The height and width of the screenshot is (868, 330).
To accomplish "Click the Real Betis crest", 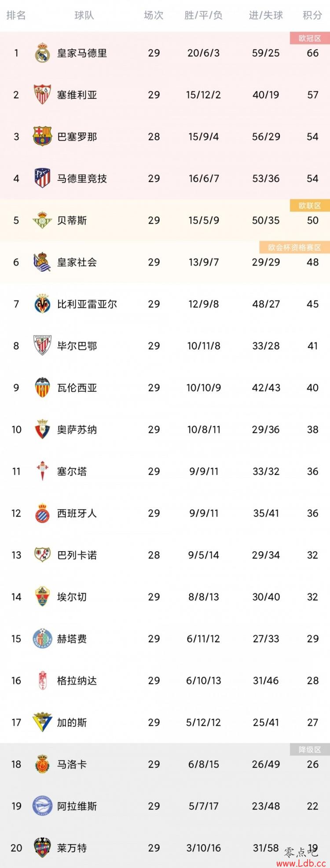I will click(43, 220).
